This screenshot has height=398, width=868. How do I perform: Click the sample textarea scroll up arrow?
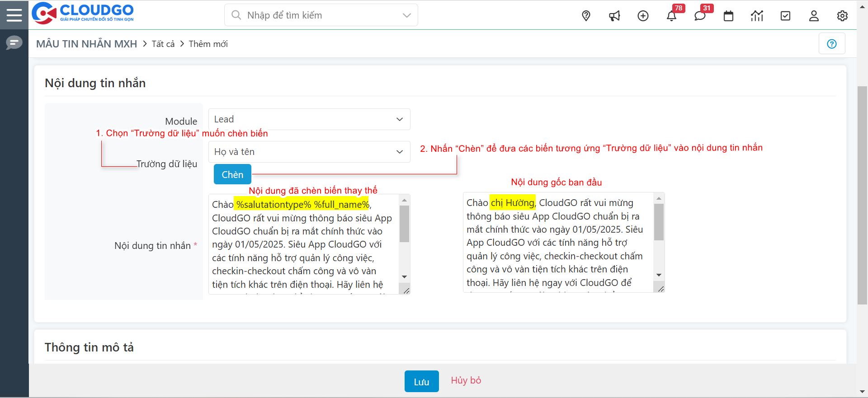659,198
